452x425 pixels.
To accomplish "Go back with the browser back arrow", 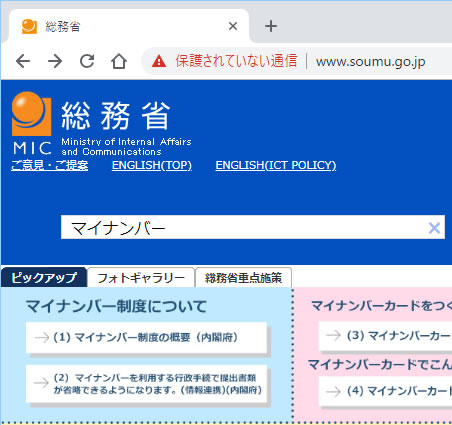I will click(x=23, y=61).
